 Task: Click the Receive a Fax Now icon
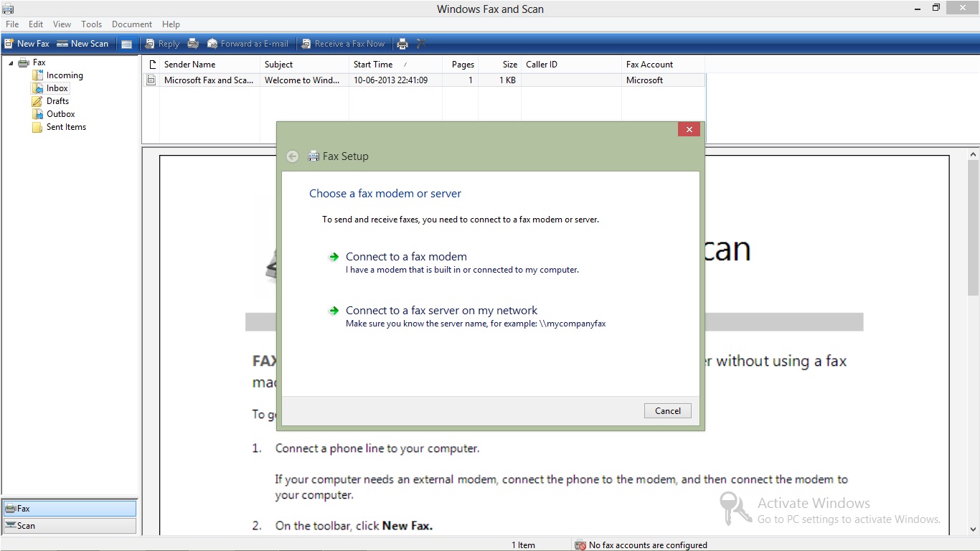[342, 43]
